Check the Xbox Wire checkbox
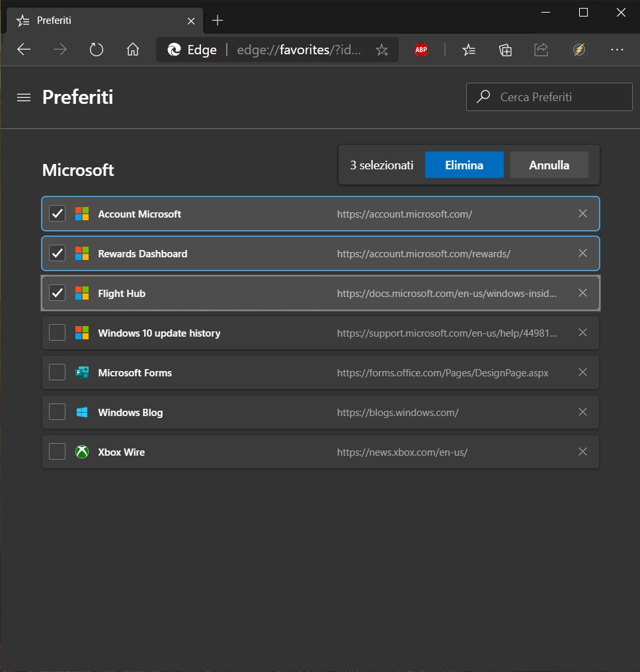 57,452
